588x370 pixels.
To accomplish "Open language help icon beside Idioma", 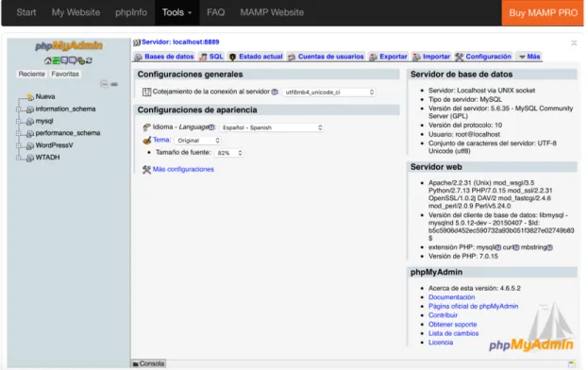I will pos(211,127).
